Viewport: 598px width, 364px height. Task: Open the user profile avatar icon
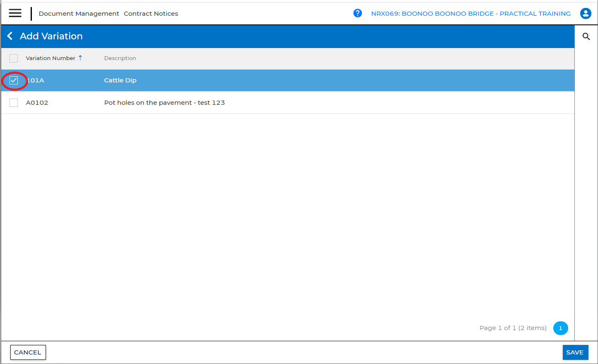coord(586,13)
